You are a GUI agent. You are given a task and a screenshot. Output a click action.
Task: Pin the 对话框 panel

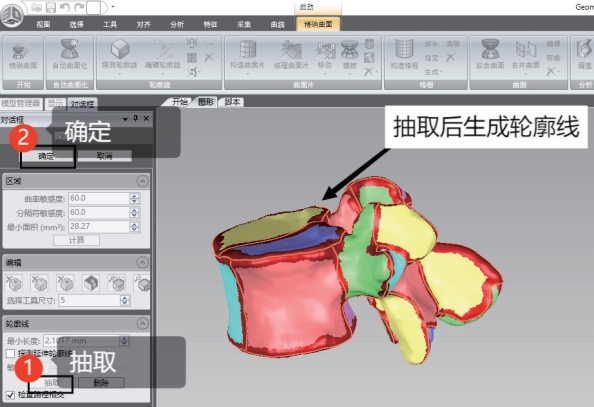[x=135, y=119]
